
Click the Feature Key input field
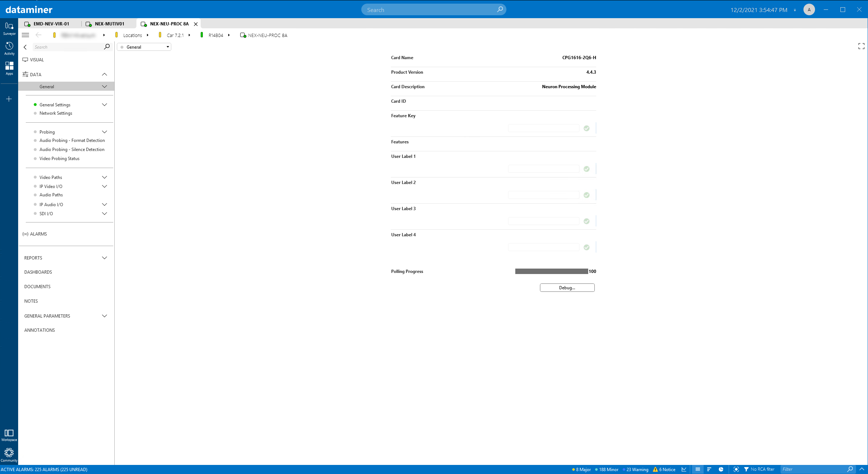(x=544, y=128)
